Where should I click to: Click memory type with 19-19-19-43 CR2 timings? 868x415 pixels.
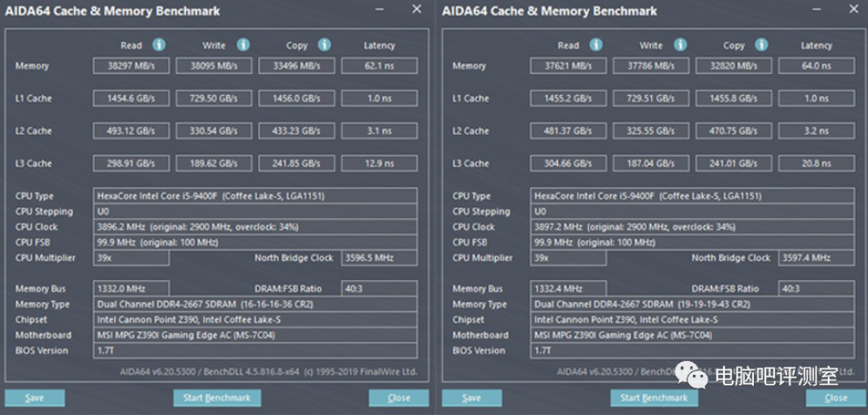(x=693, y=304)
